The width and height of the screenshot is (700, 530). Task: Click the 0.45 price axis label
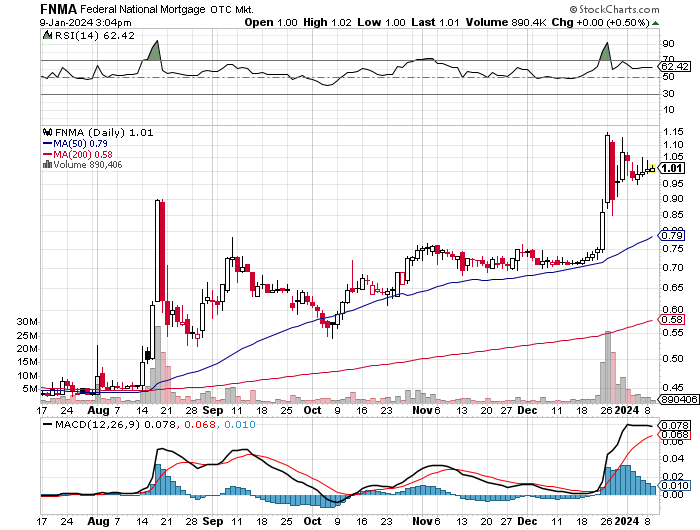[x=673, y=388]
